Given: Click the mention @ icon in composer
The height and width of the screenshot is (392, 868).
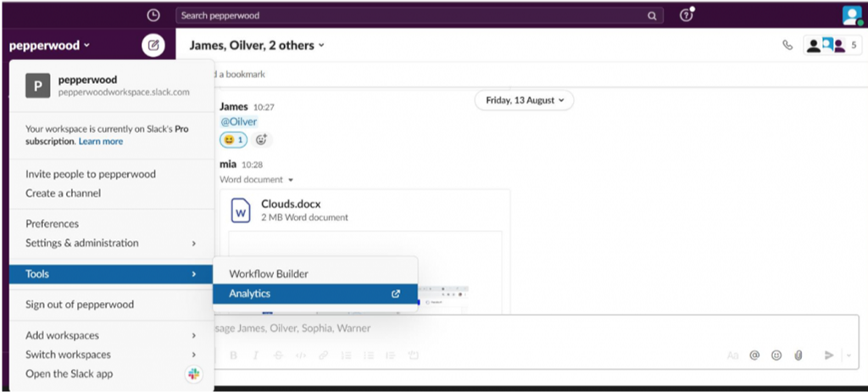Looking at the screenshot, I should [x=754, y=356].
